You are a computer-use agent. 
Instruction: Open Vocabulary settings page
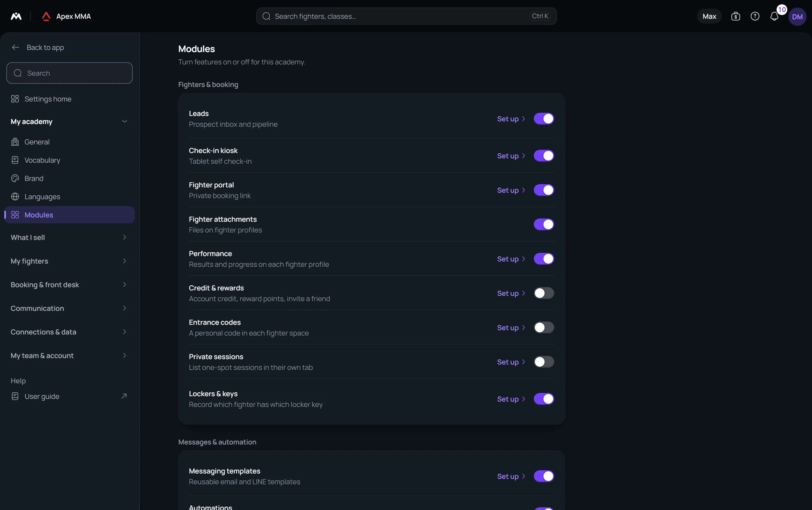[x=70, y=160]
